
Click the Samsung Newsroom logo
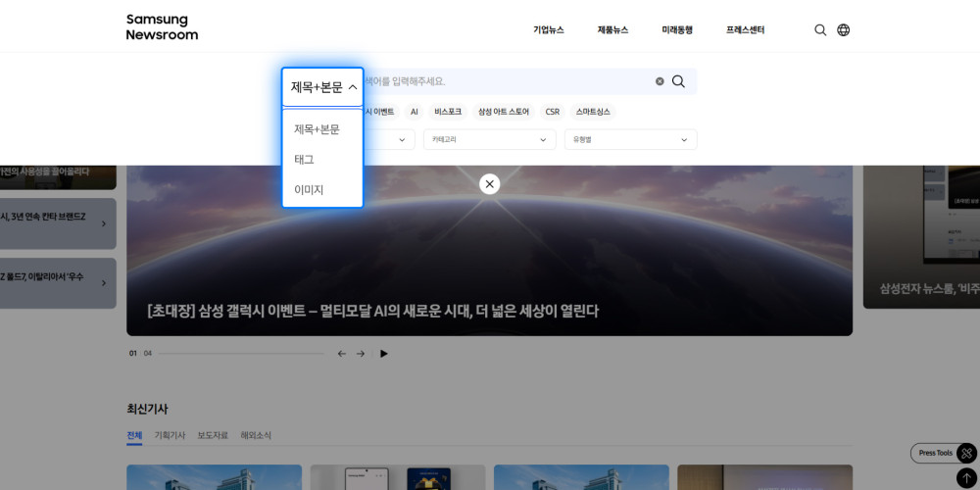click(162, 27)
